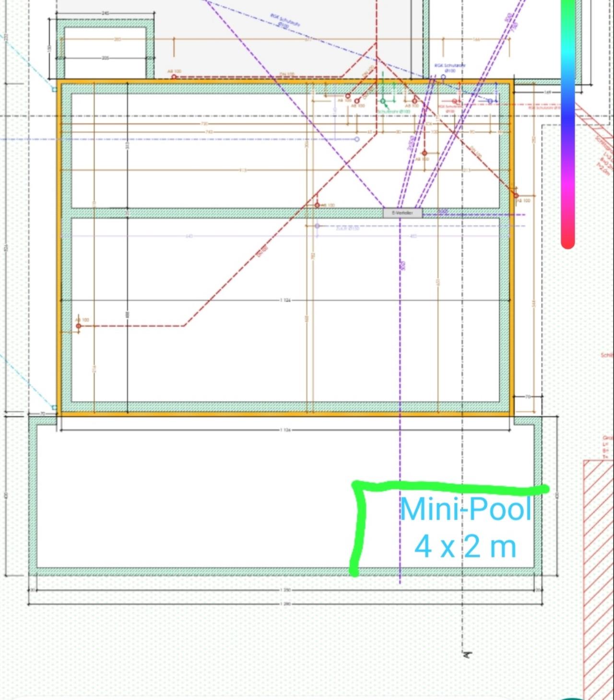Select the "4 x 2 m" text line
Screen dimensions: 614x700
tap(465, 546)
